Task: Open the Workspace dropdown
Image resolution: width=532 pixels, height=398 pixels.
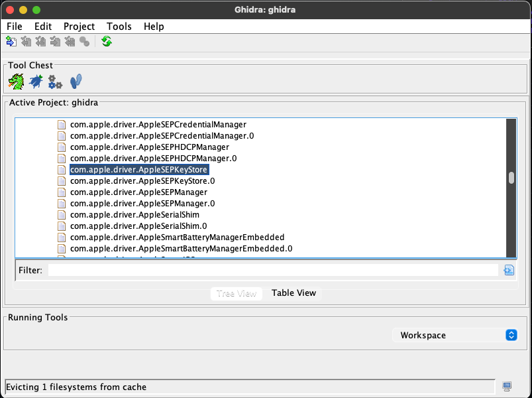Action: click(454, 335)
